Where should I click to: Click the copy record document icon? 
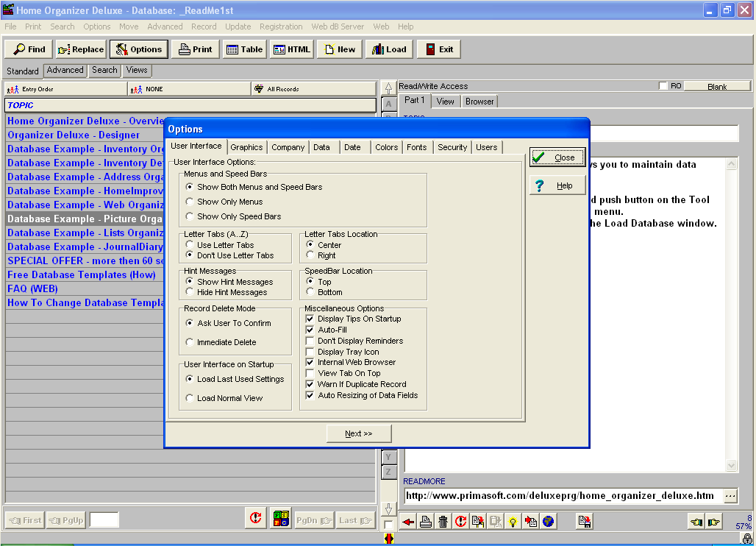point(478,522)
